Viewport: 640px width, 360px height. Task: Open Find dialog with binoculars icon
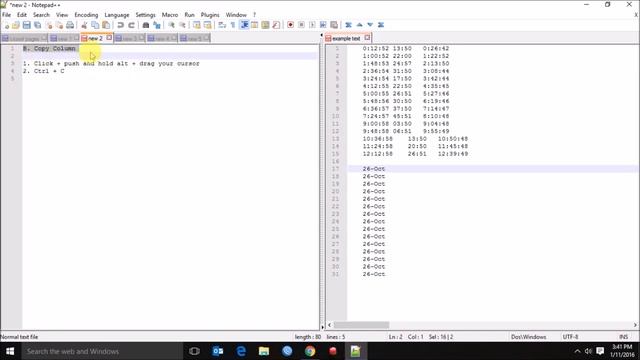coord(145,25)
